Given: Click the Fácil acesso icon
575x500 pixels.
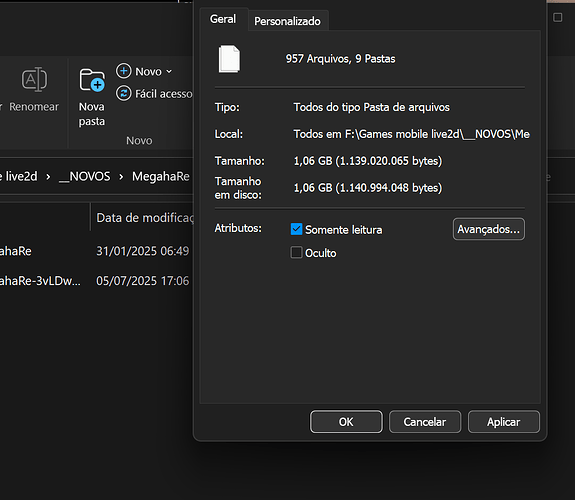Looking at the screenshot, I should click(124, 94).
